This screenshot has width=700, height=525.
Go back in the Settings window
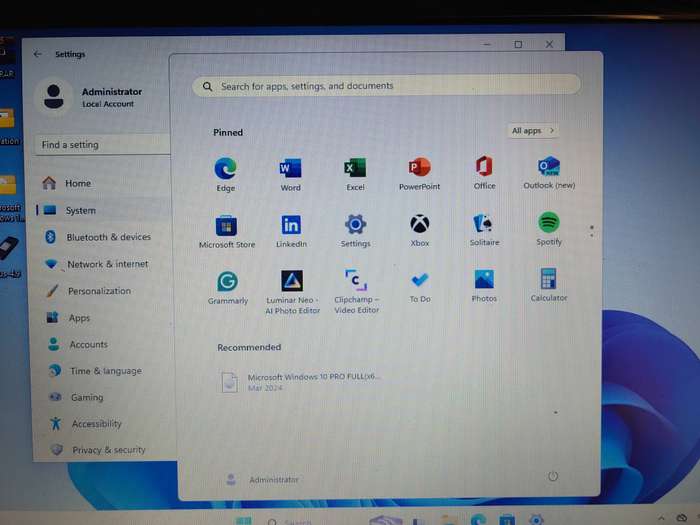pyautogui.click(x=38, y=54)
